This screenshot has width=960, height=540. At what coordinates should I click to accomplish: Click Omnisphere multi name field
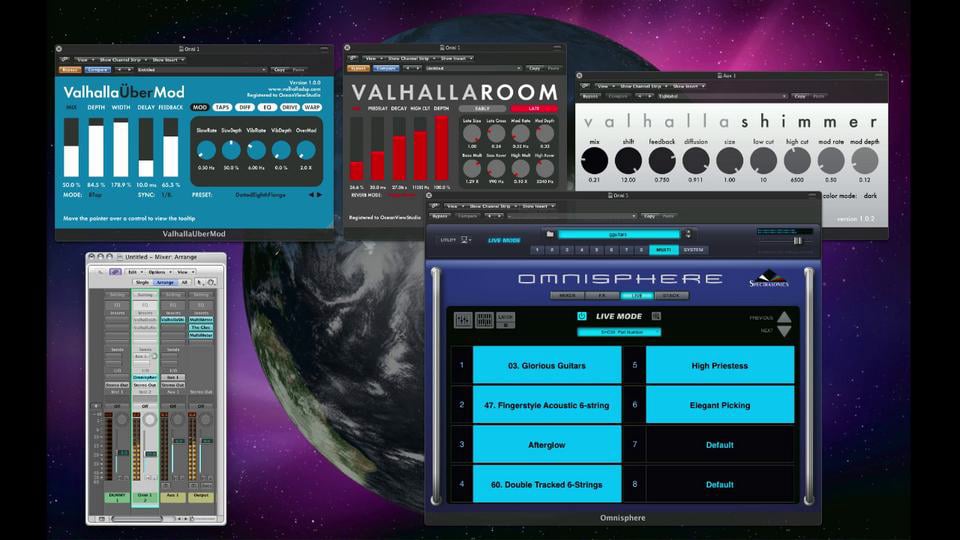coord(618,234)
